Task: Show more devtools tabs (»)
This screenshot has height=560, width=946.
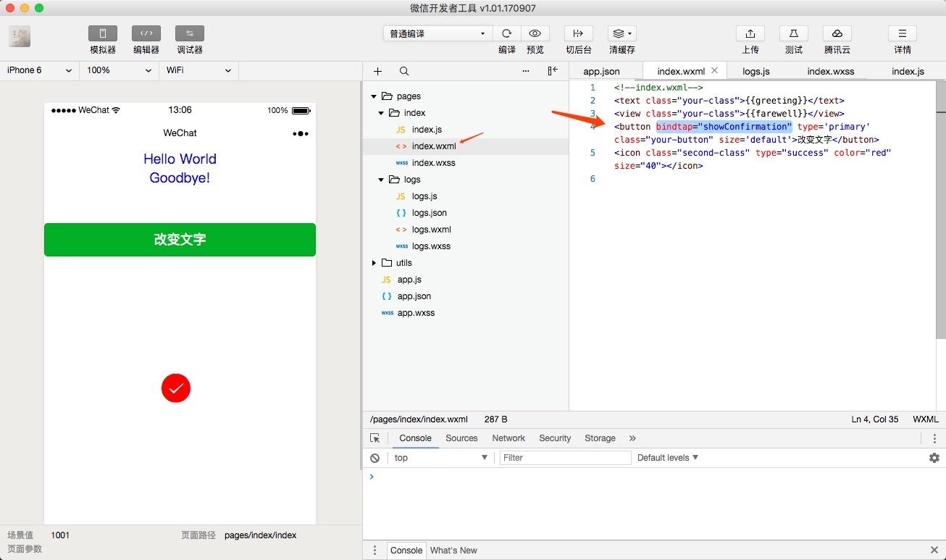Action: point(632,438)
